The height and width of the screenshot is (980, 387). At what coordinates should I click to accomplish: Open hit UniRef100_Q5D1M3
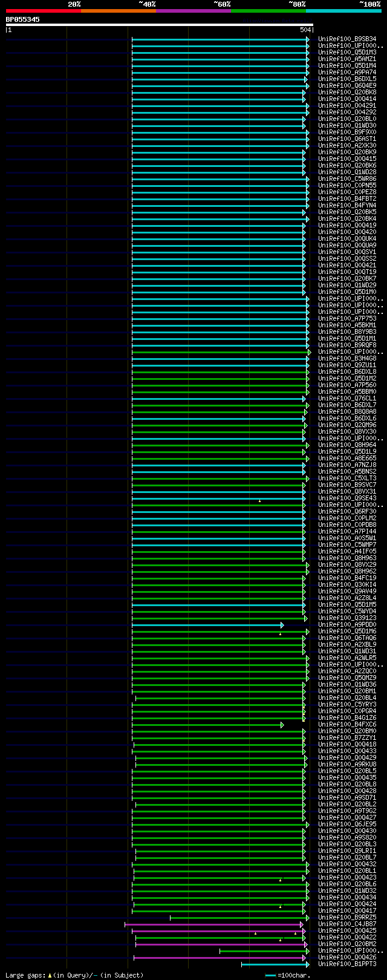tap(347, 53)
